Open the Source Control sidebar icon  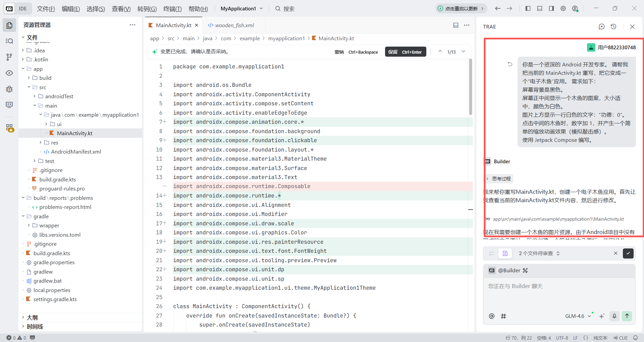click(x=9, y=57)
